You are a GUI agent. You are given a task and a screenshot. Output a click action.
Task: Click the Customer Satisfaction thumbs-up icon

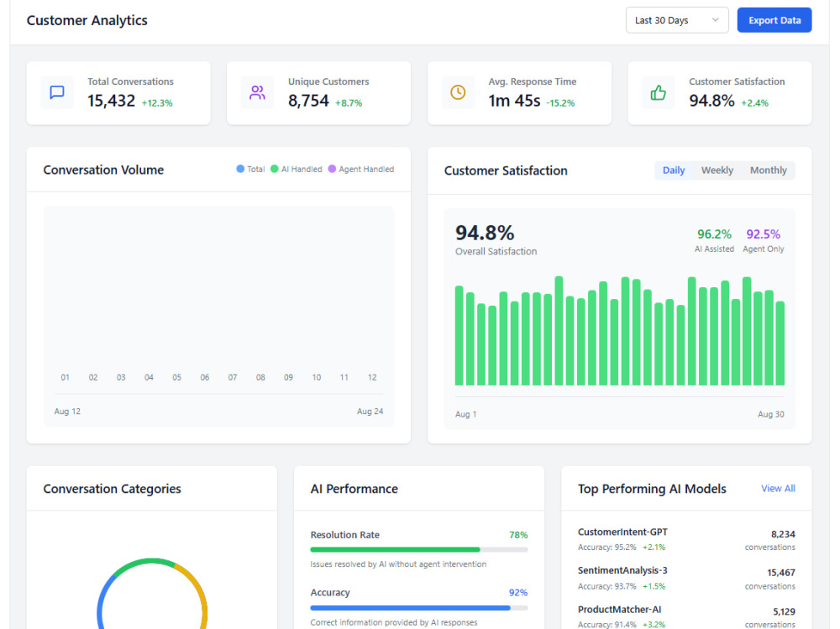[x=658, y=92]
